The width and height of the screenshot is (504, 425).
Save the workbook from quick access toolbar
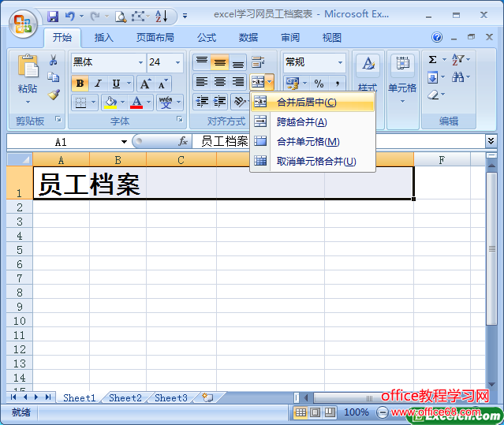pyautogui.click(x=53, y=16)
